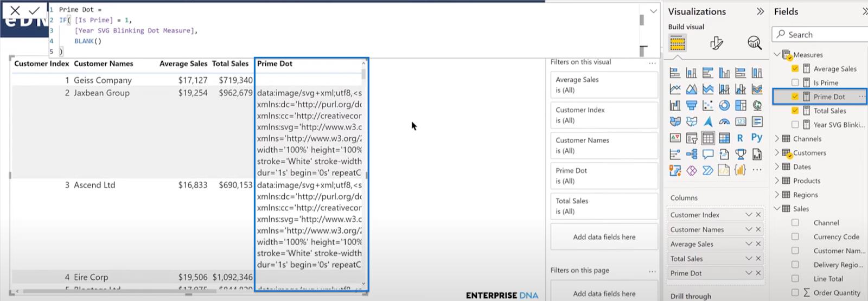The height and width of the screenshot is (301, 868).
Task: Check the Channel field
Action: [795, 222]
